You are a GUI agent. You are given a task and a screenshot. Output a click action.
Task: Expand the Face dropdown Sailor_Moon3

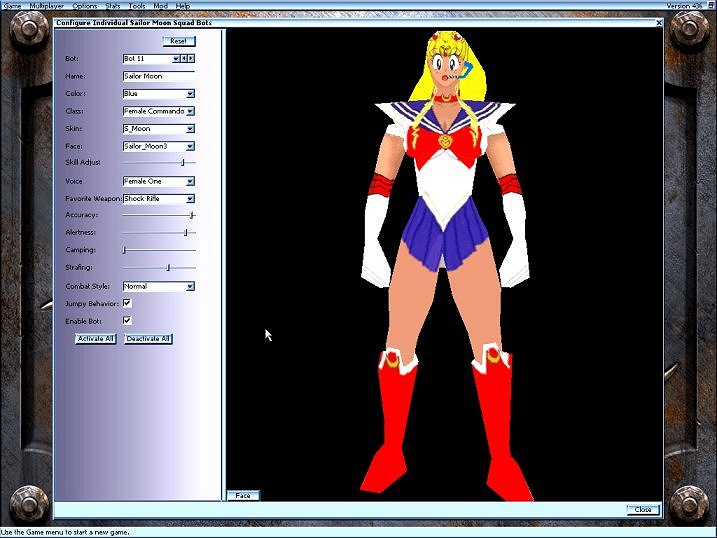[x=190, y=146]
